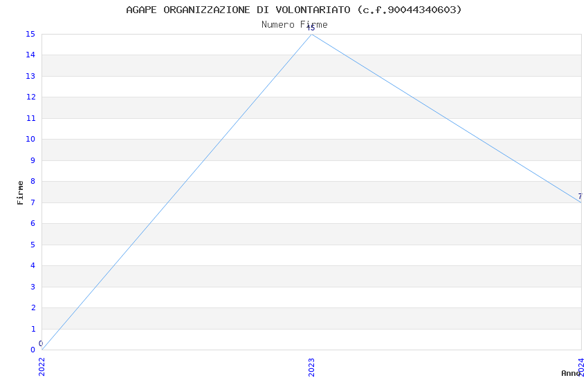
Task: Click the y-axis tick label 9
Action: (33, 160)
